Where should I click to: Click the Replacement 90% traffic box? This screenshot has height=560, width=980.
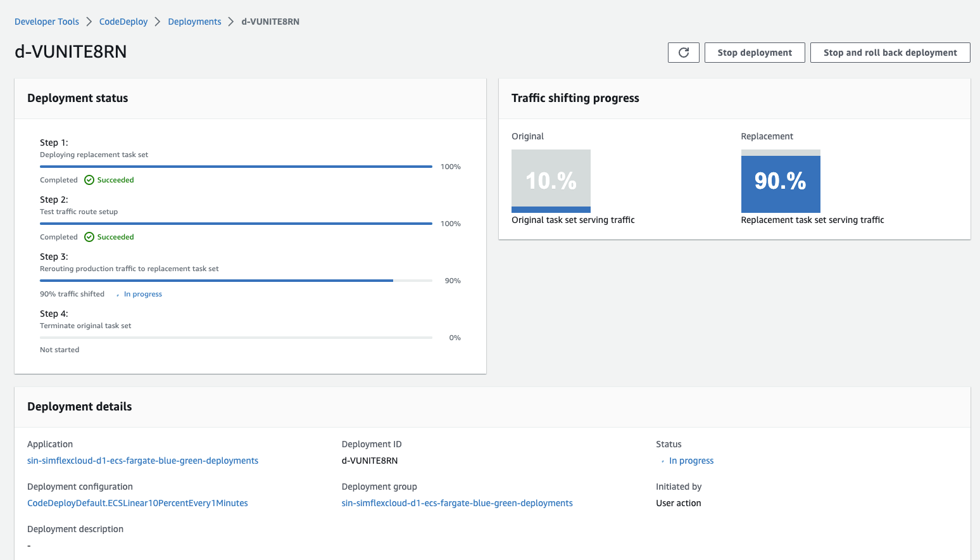coord(781,181)
